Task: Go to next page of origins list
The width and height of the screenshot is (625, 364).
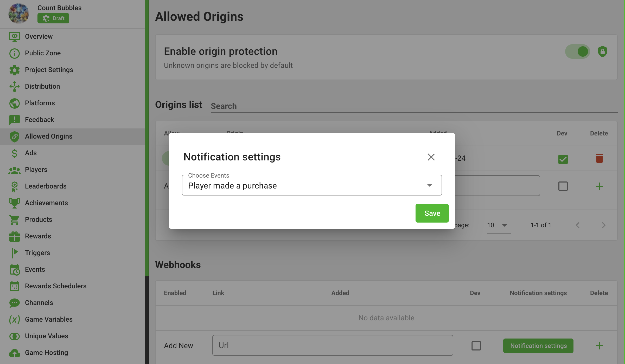Action: point(604,225)
